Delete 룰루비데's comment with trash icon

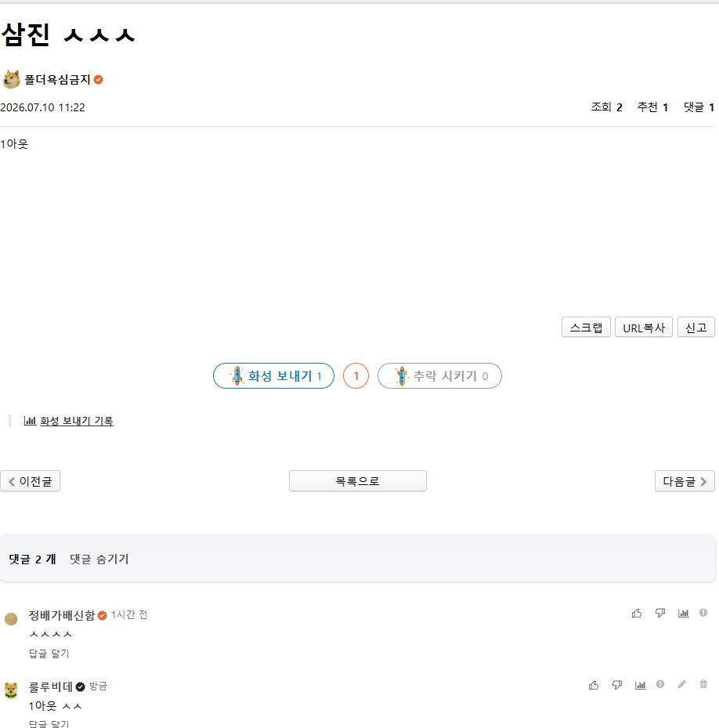click(x=703, y=684)
